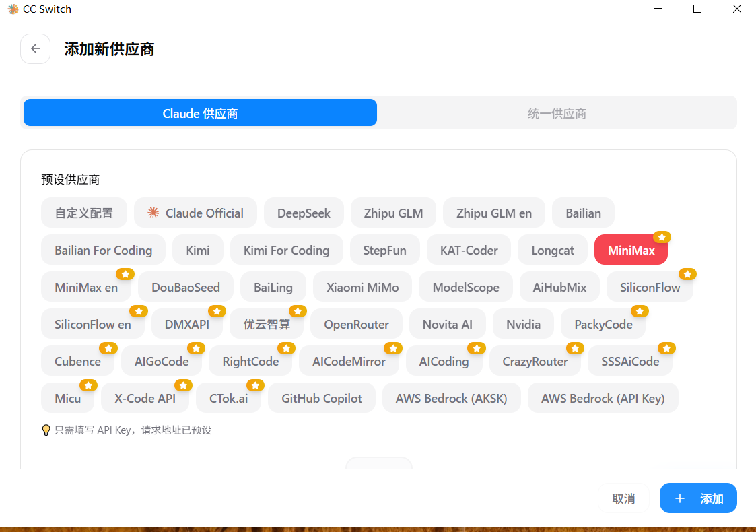Switch to the Claude 供应商 tab
The height and width of the screenshot is (532, 756).
click(x=200, y=113)
